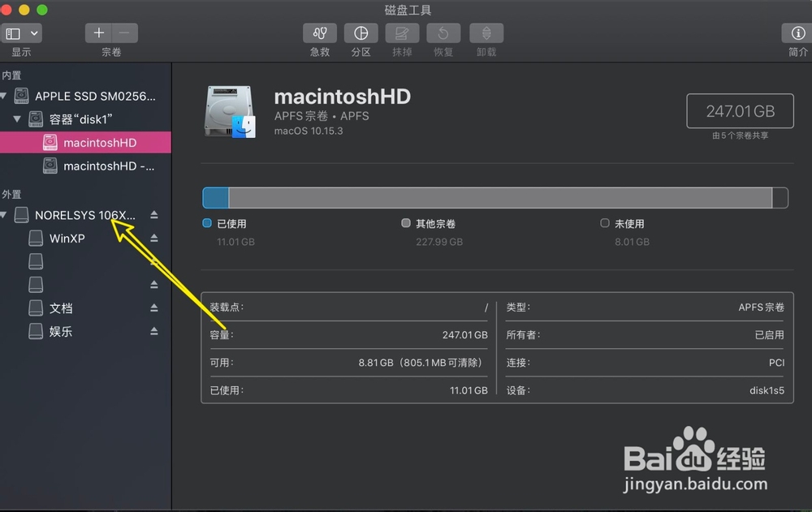Screen dimensions: 812x512
Task: Click the 其他宗卷 gray legend marker
Action: pos(406,223)
